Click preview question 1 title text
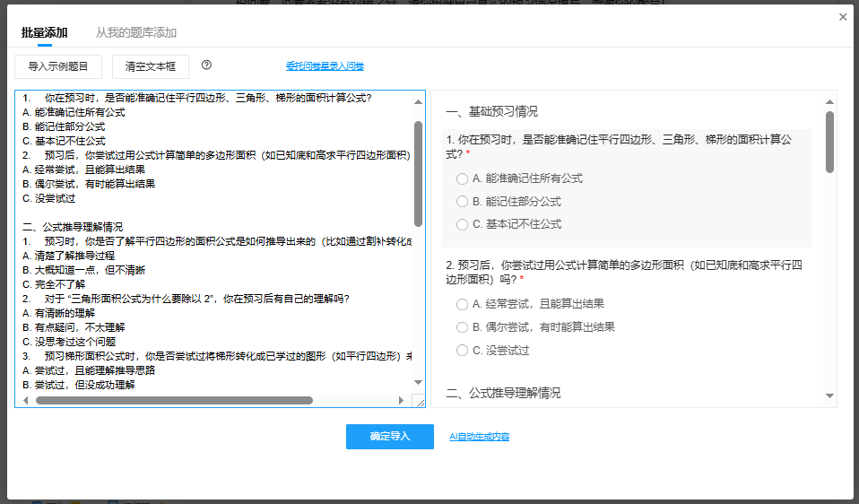Viewport: 859px width, 504px height. (619, 147)
